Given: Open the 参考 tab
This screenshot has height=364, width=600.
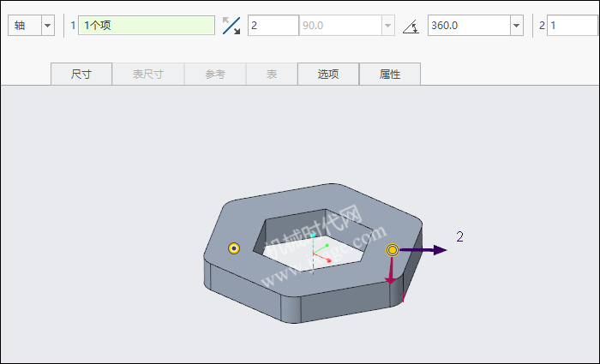Looking at the screenshot, I should click(215, 74).
